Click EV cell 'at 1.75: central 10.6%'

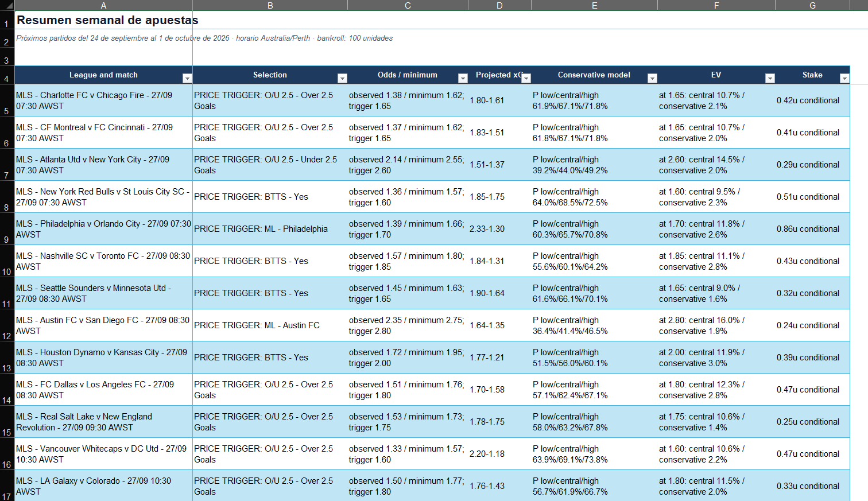coord(716,422)
